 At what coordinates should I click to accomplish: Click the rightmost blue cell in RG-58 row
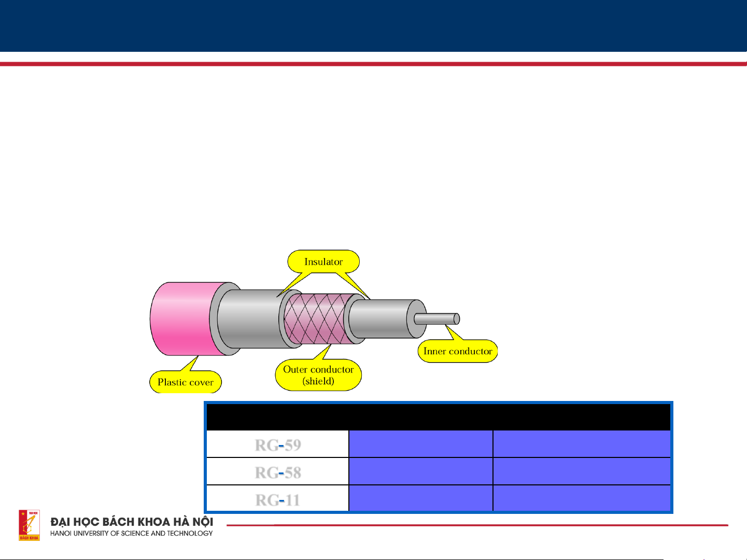pos(581,472)
